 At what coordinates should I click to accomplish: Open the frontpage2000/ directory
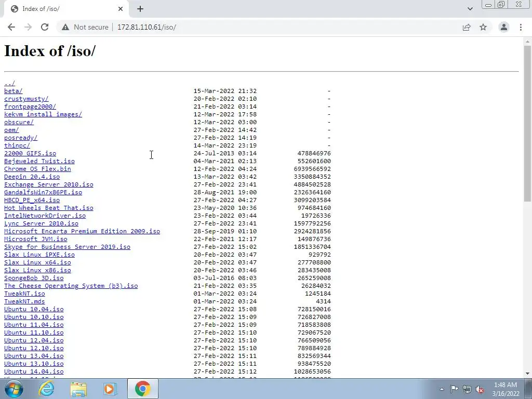(30, 107)
